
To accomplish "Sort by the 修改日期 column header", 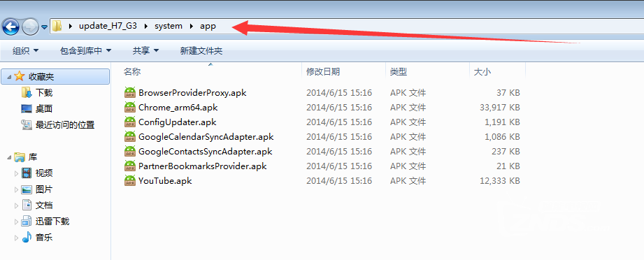I will [323, 71].
